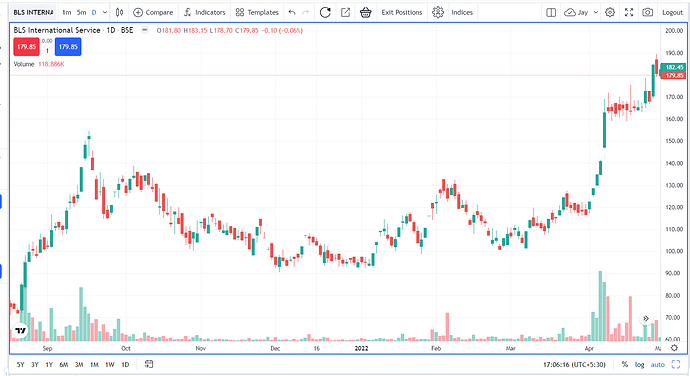
Task: Open the Templates menu
Action: click(x=257, y=12)
